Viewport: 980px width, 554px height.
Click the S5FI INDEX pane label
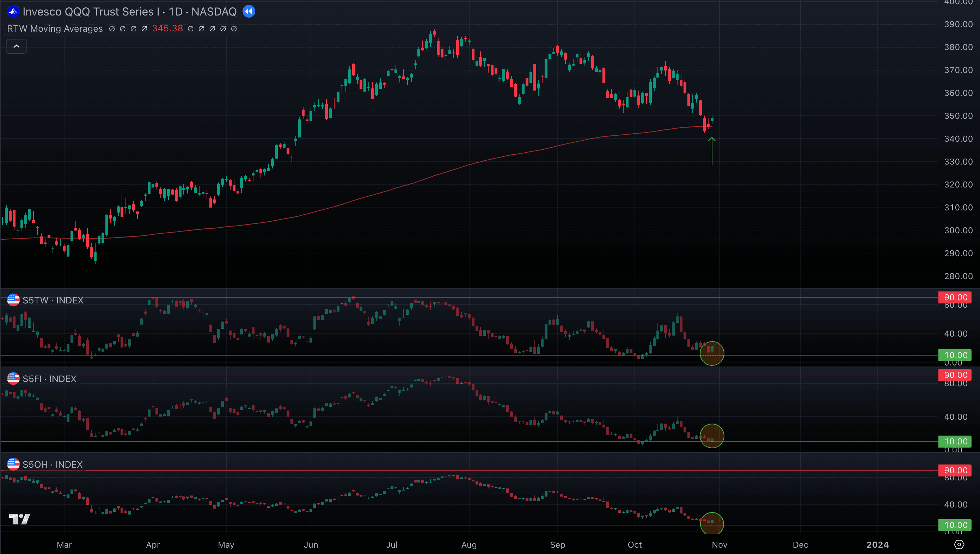[x=49, y=379]
